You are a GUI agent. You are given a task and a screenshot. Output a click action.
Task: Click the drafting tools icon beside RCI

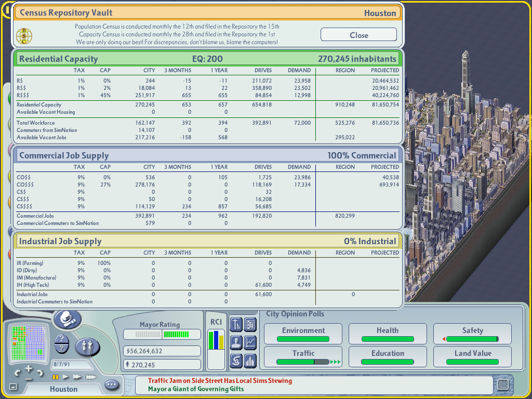click(236, 325)
